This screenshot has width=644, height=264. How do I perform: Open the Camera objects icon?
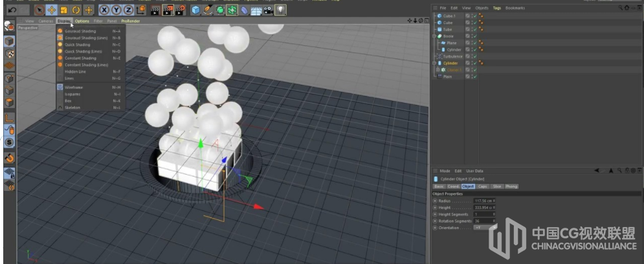pyautogui.click(x=268, y=10)
